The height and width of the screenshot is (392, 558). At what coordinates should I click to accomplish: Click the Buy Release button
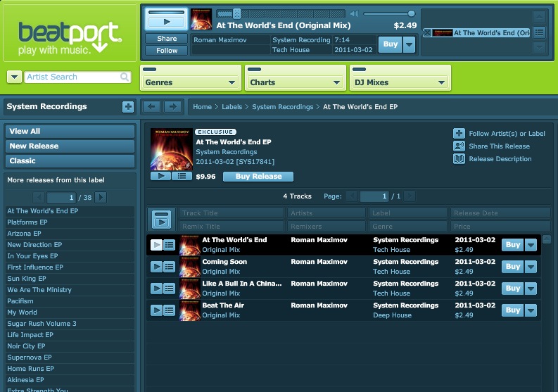pyautogui.click(x=258, y=177)
